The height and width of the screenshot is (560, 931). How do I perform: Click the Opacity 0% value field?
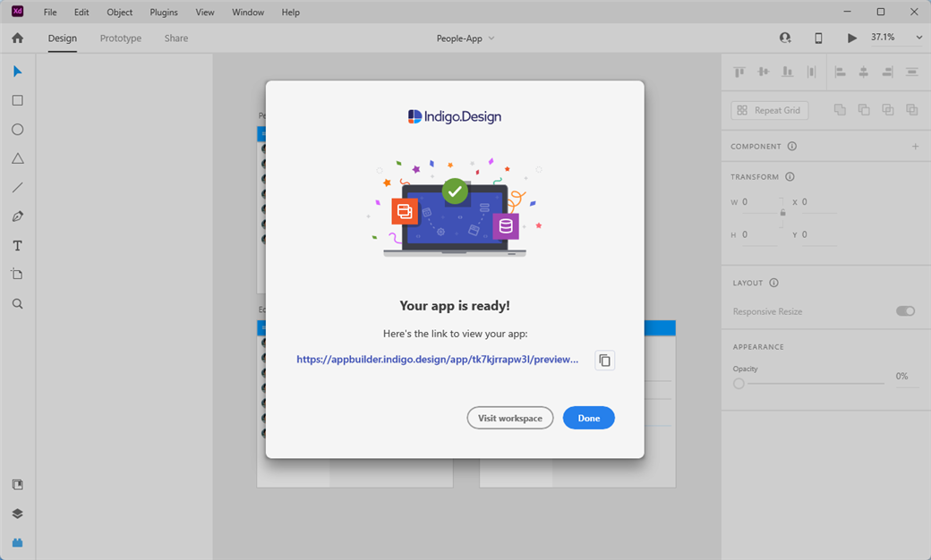click(905, 376)
